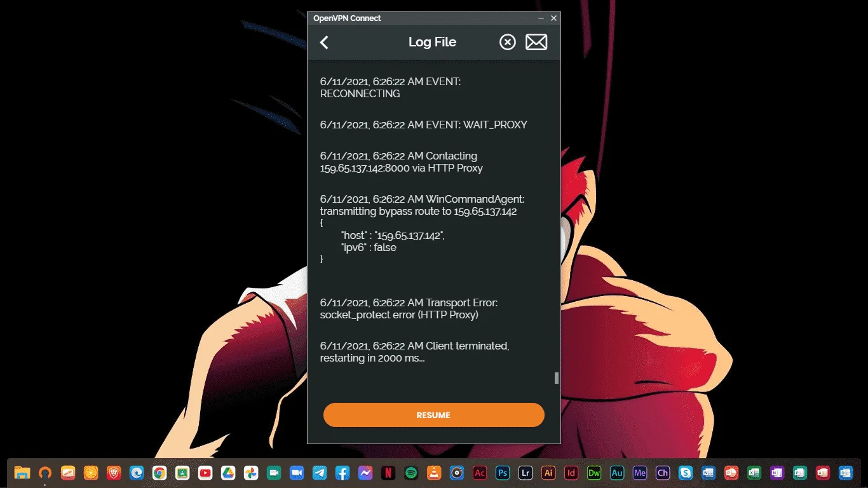Launch Adobe Character Animator from the taskbar
Viewport: 868px width, 488px height.
pyautogui.click(x=663, y=473)
